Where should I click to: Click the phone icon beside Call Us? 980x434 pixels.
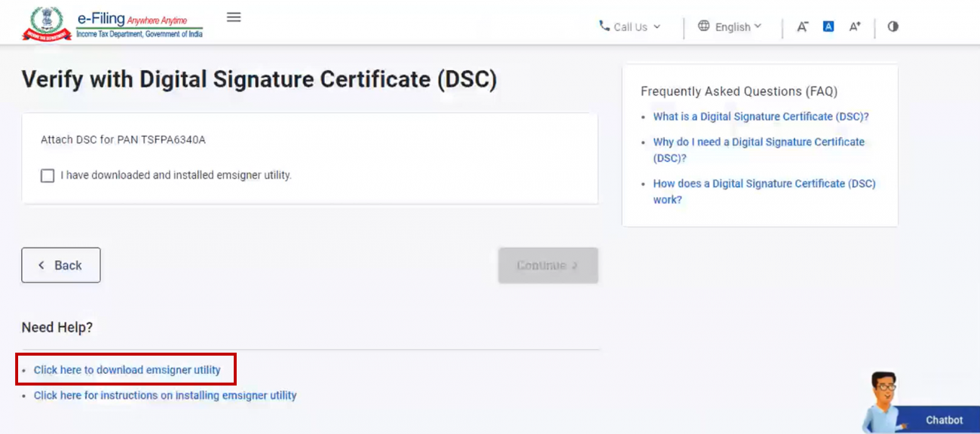[x=603, y=26]
